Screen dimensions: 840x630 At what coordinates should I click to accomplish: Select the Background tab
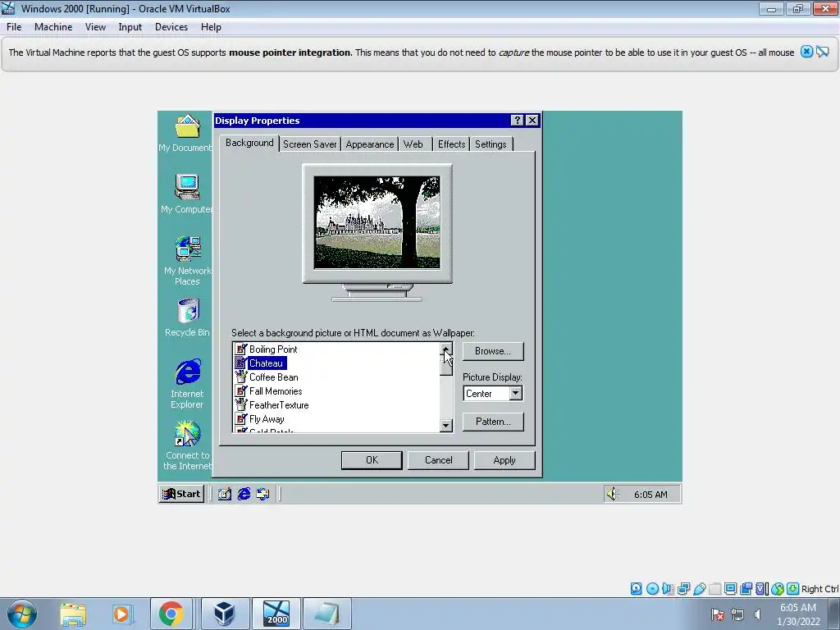click(x=249, y=143)
